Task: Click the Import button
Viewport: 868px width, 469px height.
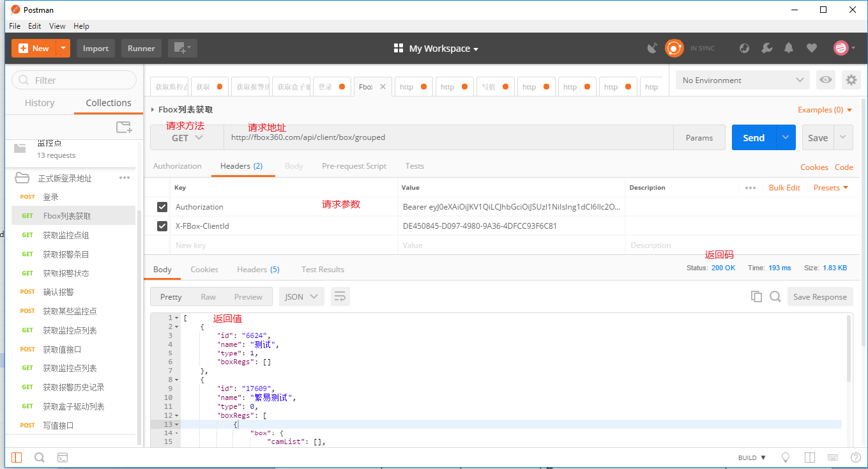Action: click(96, 48)
